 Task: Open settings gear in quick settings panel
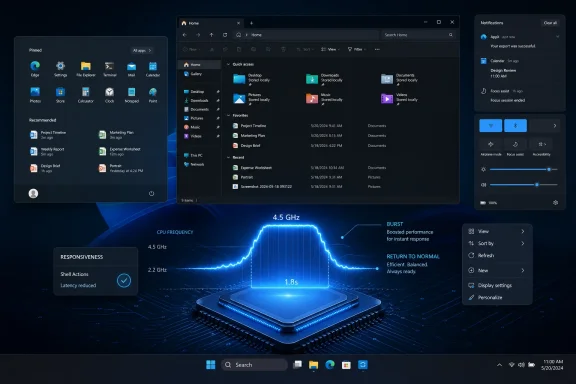[555, 202]
